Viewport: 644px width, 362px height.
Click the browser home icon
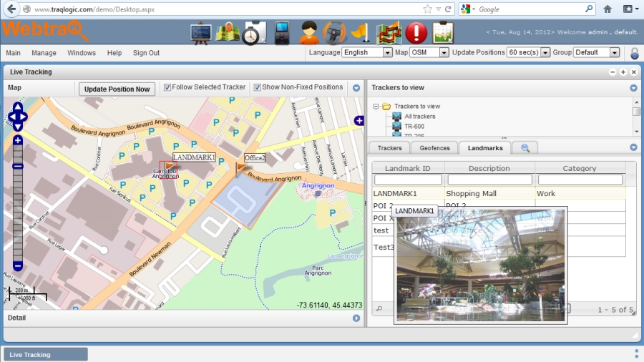(608, 9)
